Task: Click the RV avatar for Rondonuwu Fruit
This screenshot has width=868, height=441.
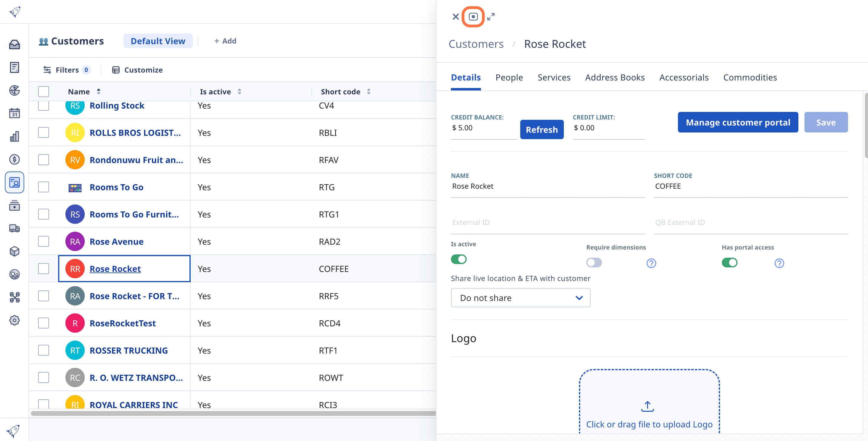Action: click(75, 160)
